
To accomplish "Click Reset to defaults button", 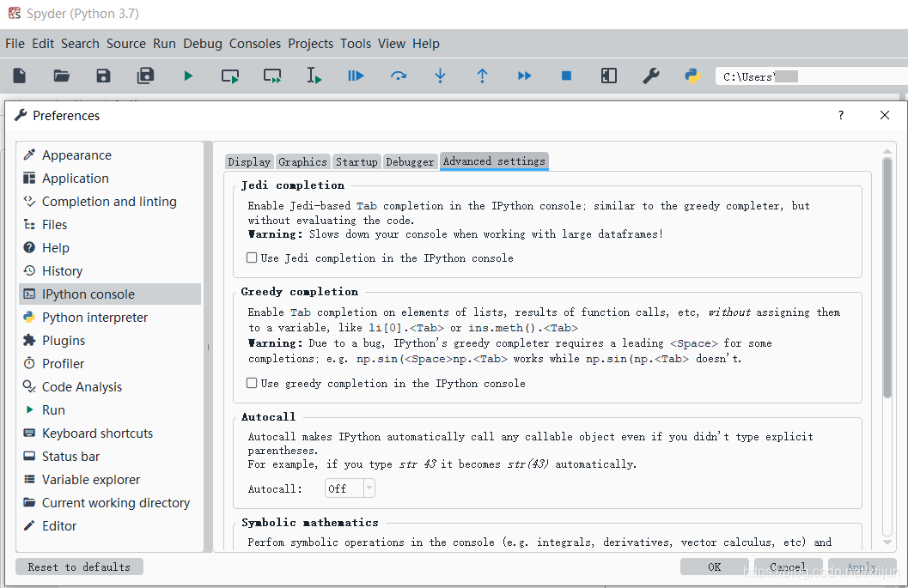I will coord(79,567).
